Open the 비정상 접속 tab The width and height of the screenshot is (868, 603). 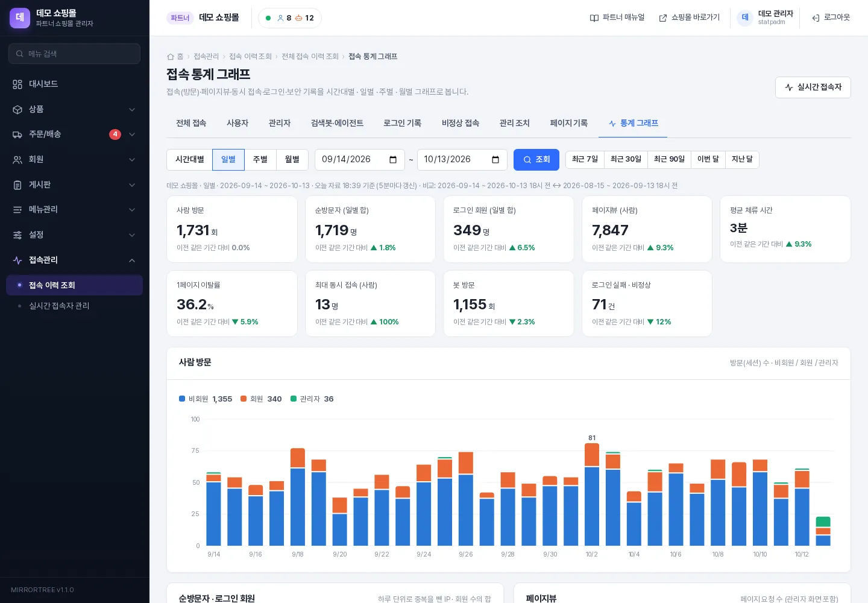click(x=461, y=123)
